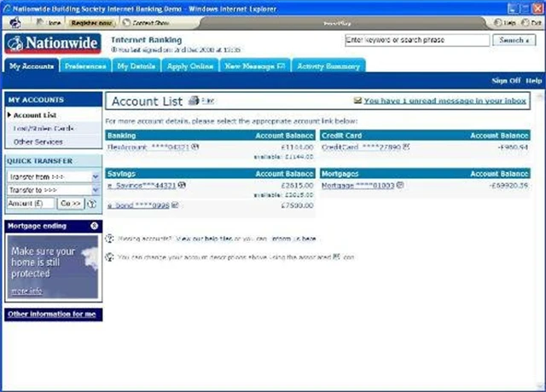Click edit icon beside e-Savings
This screenshot has width=546, height=392.
click(182, 185)
